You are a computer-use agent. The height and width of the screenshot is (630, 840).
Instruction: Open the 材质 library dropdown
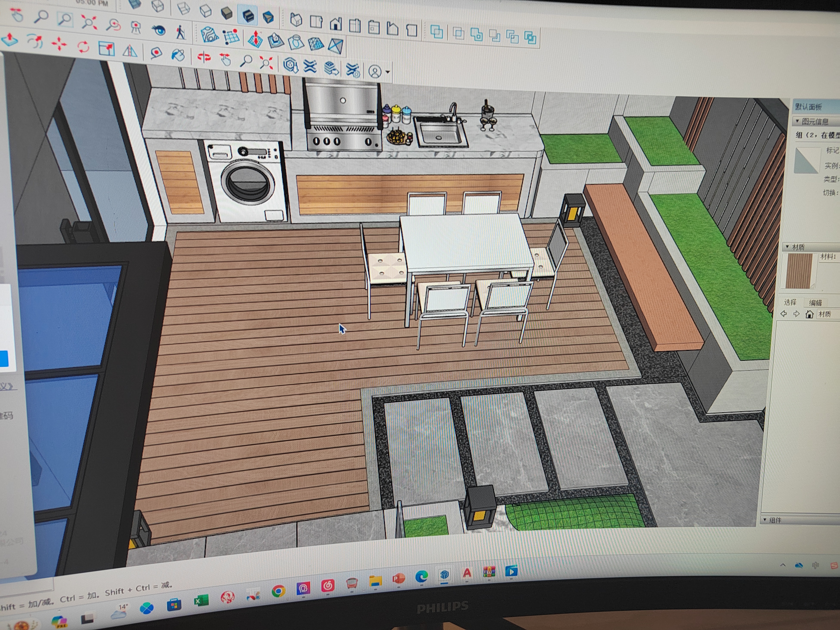828,314
